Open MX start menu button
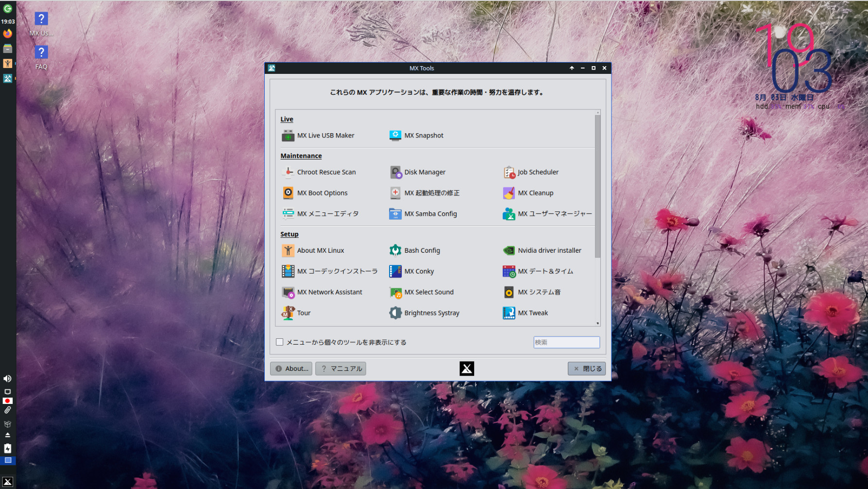Screen dimensions: 868x489 click(x=7, y=482)
